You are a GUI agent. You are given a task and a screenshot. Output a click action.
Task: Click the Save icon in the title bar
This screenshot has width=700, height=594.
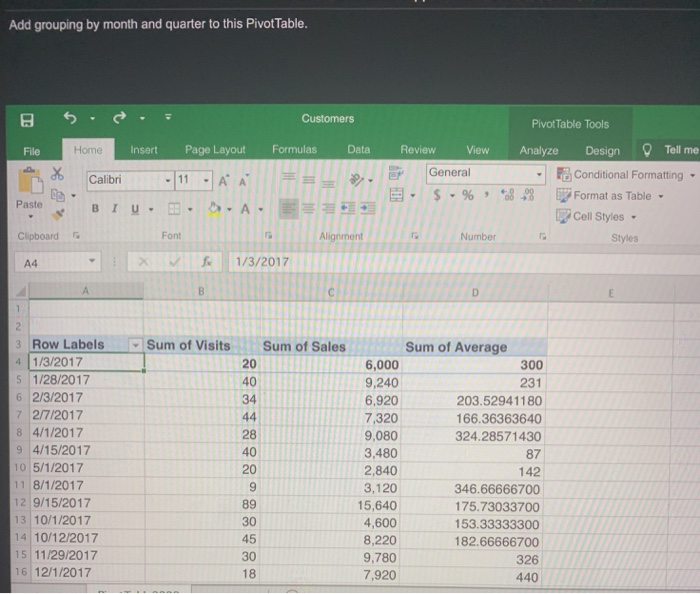pos(27,120)
